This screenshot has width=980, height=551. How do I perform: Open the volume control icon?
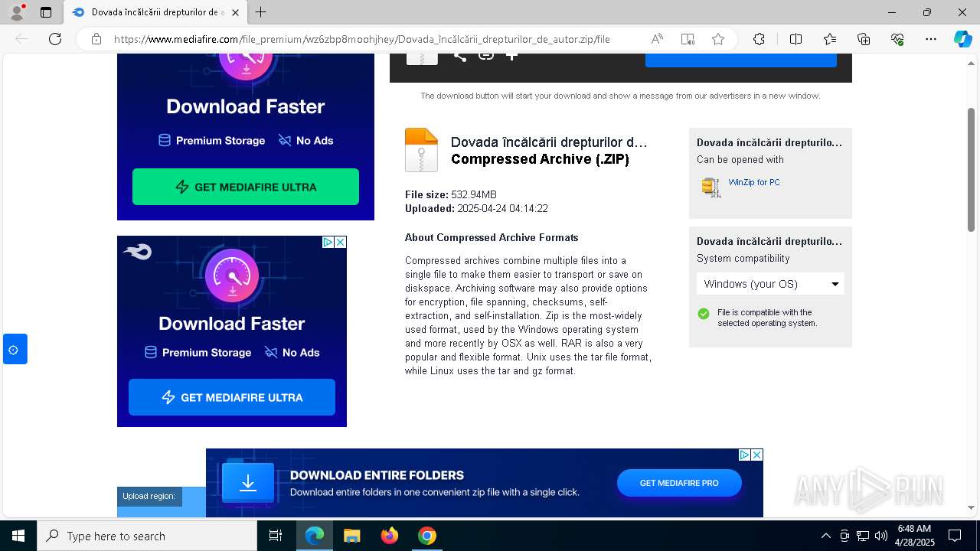tap(881, 536)
